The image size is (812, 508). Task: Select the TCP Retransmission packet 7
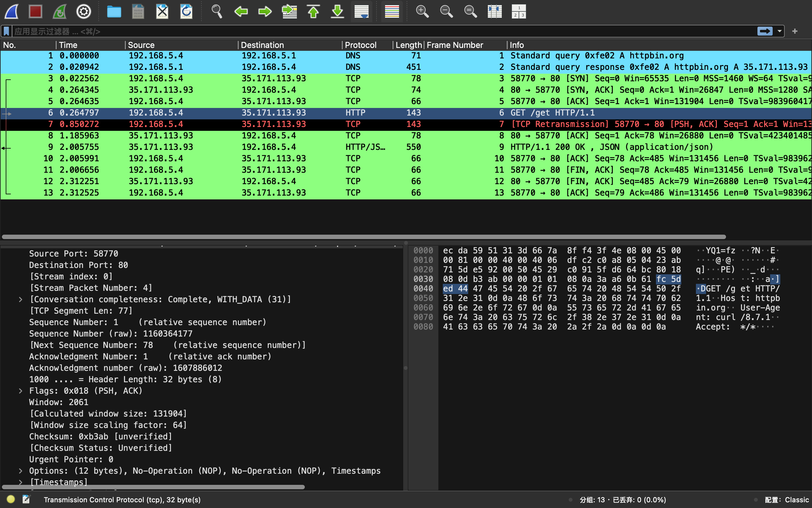[406, 124]
